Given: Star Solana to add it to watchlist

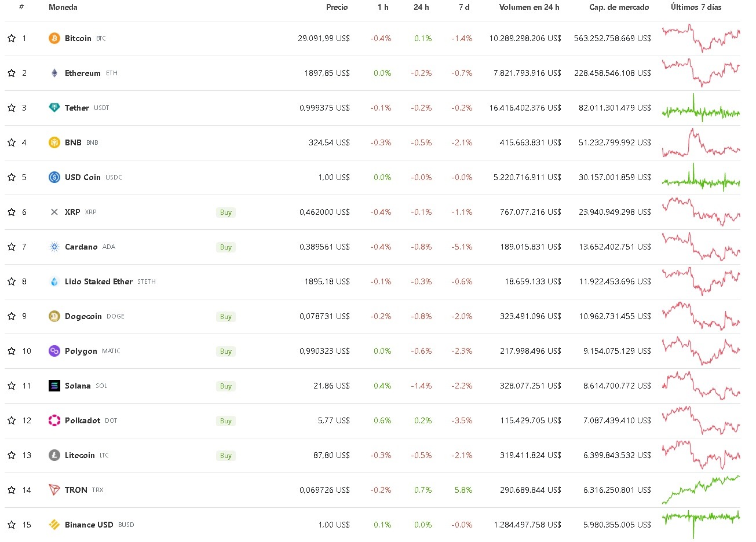Looking at the screenshot, I should [x=10, y=386].
